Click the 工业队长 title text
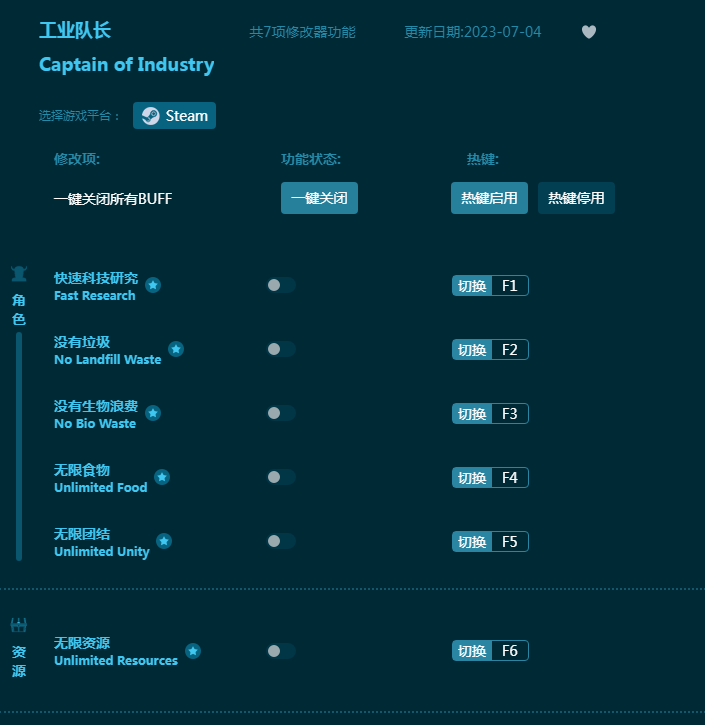The width and height of the screenshot is (705, 725). 75,31
